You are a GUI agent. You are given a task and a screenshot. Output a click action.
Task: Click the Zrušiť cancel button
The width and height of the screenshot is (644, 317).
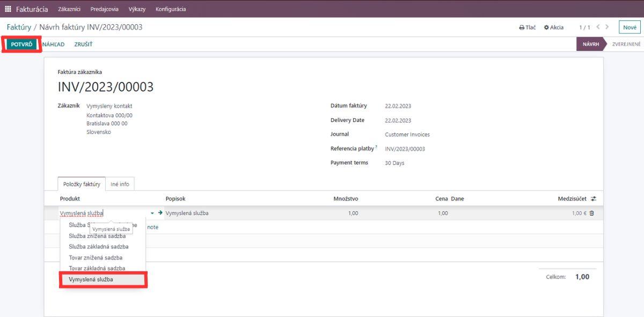pyautogui.click(x=83, y=45)
